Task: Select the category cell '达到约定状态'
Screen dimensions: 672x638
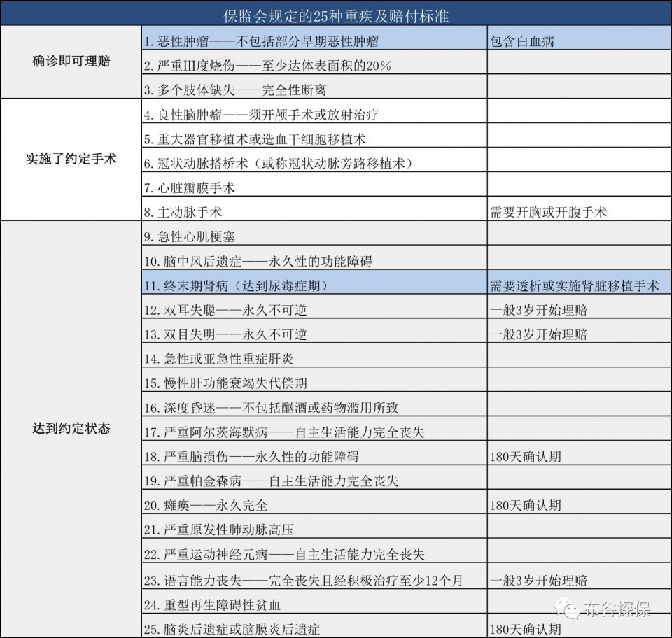Action: [x=71, y=429]
